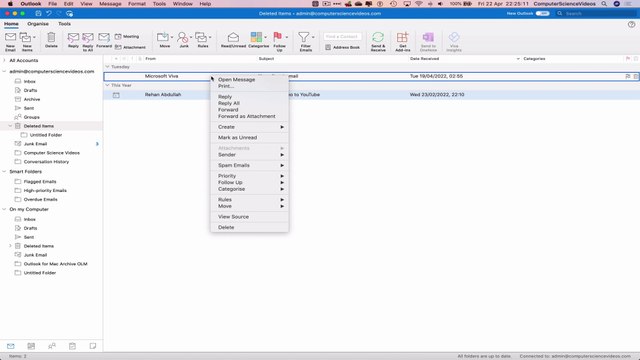The image size is (640, 360).
Task: Click the Search field in title bar
Action: click(596, 13)
